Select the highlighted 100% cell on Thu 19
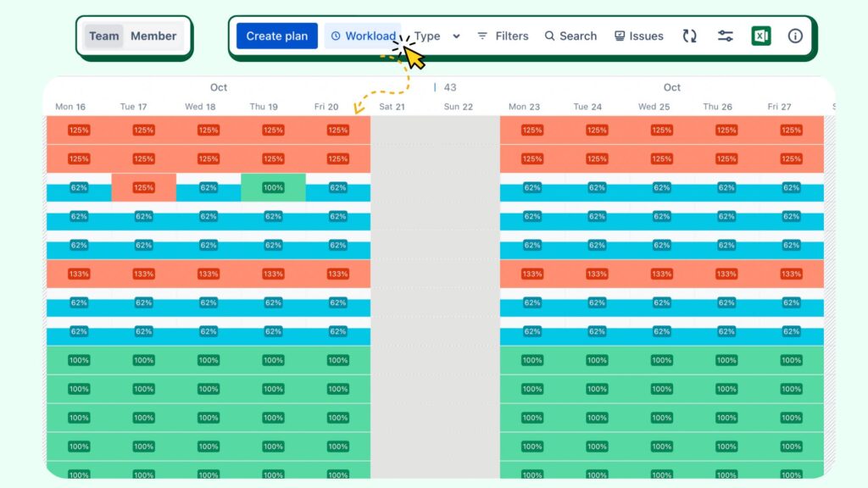 pyautogui.click(x=273, y=187)
